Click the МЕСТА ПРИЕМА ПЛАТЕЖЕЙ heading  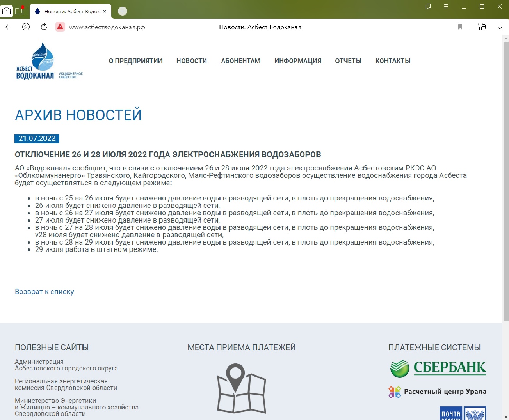[x=242, y=347]
